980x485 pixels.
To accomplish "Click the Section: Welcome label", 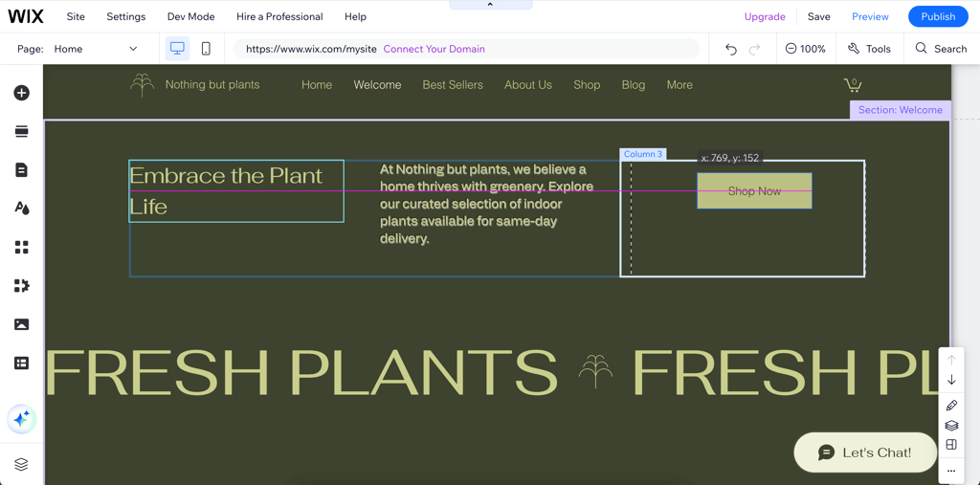I will coord(900,109).
